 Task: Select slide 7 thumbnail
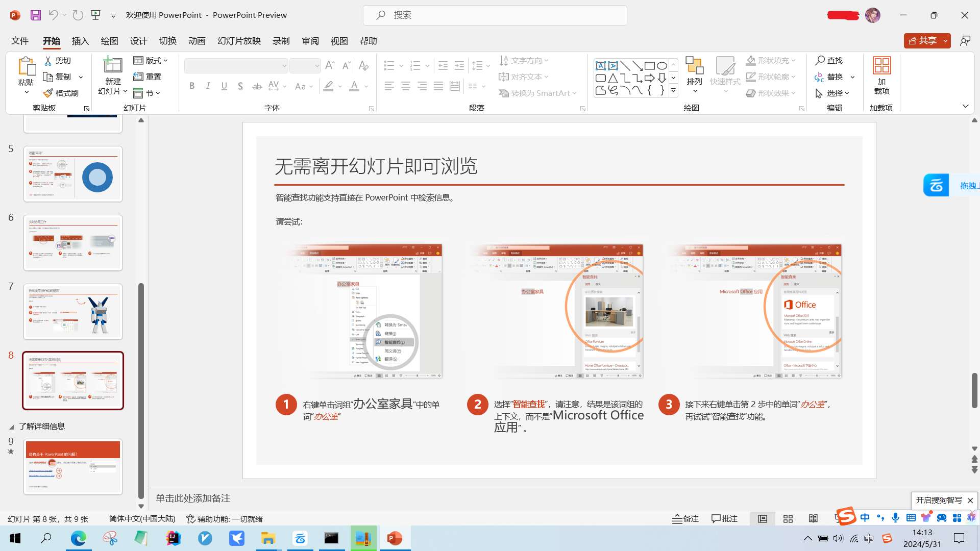(73, 312)
